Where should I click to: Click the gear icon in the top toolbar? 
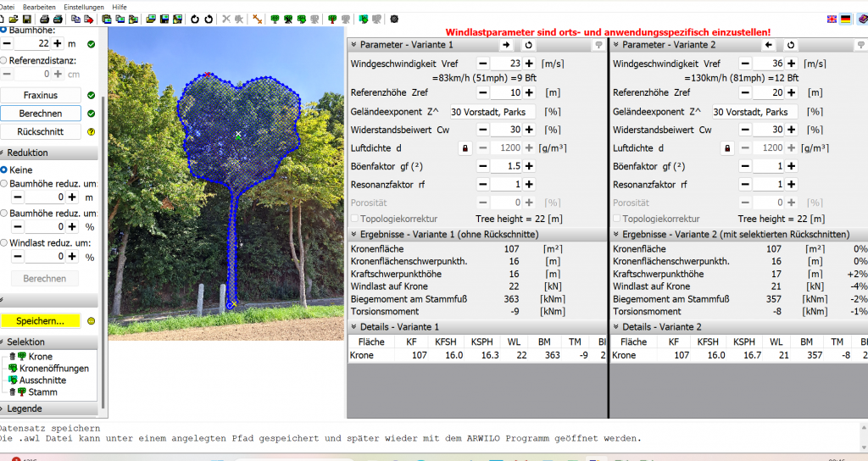[x=394, y=19]
